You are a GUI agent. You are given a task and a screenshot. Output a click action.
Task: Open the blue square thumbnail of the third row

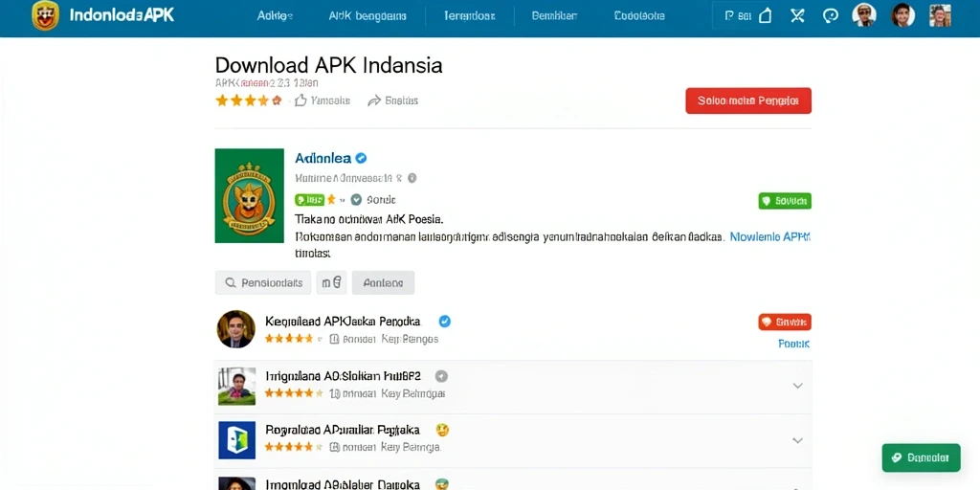237,440
